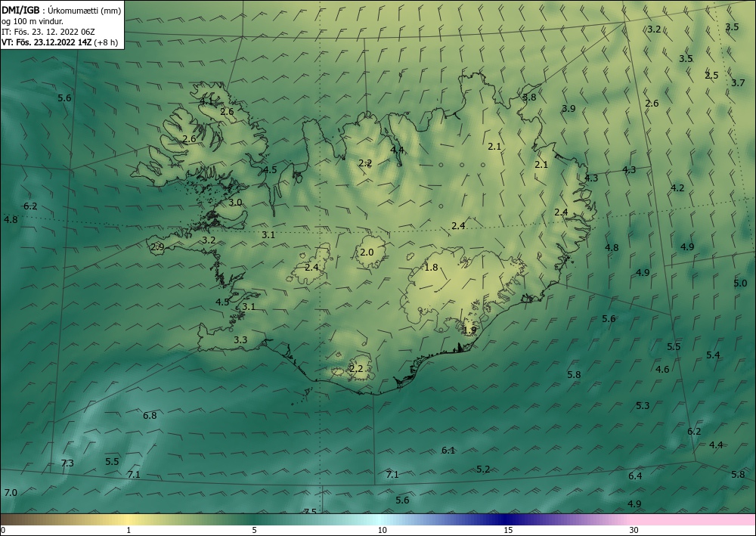Click the 1.9 value near the southeast coast
This screenshot has height=536, width=756.
pyautogui.click(x=469, y=330)
